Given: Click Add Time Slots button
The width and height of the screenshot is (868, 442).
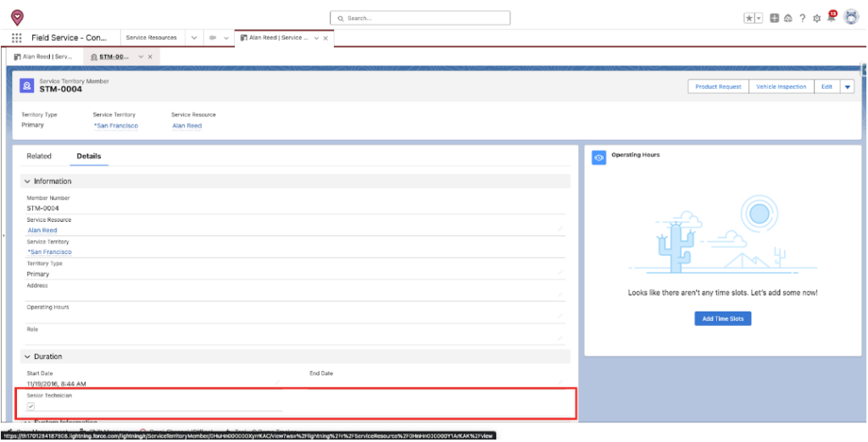Looking at the screenshot, I should pyautogui.click(x=722, y=318).
